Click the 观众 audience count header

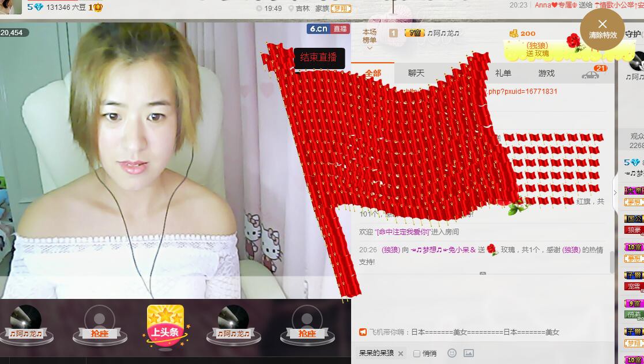pos(637,141)
